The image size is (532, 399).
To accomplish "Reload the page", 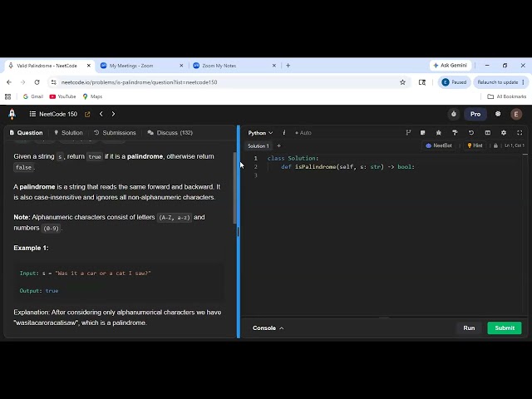I will point(37,82).
